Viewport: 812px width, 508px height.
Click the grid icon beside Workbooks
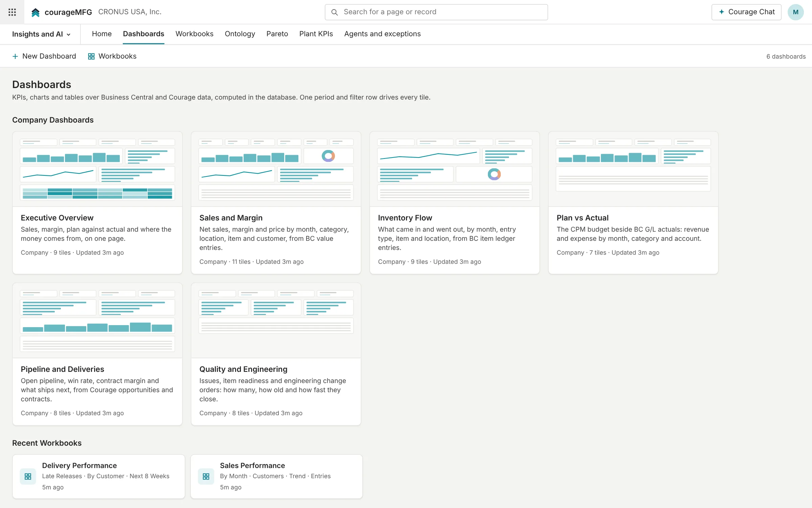tap(91, 56)
